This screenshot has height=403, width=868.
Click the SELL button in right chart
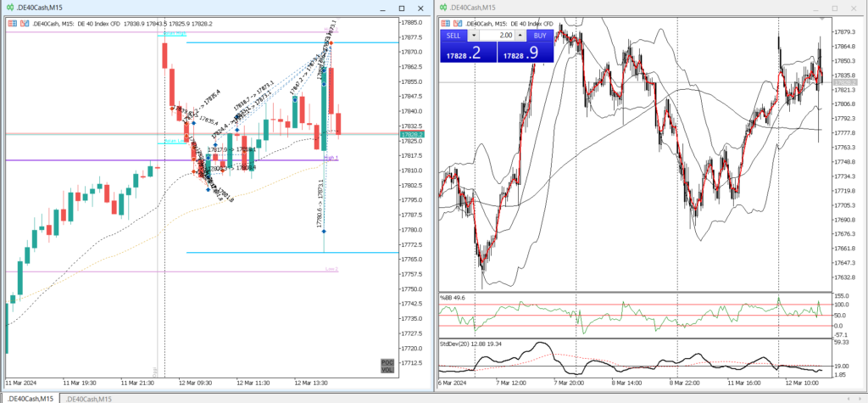453,36
